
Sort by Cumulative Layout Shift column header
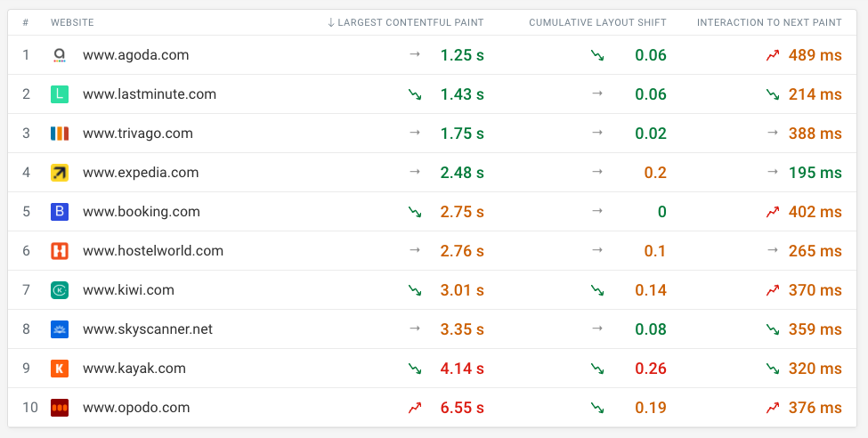[x=597, y=23]
